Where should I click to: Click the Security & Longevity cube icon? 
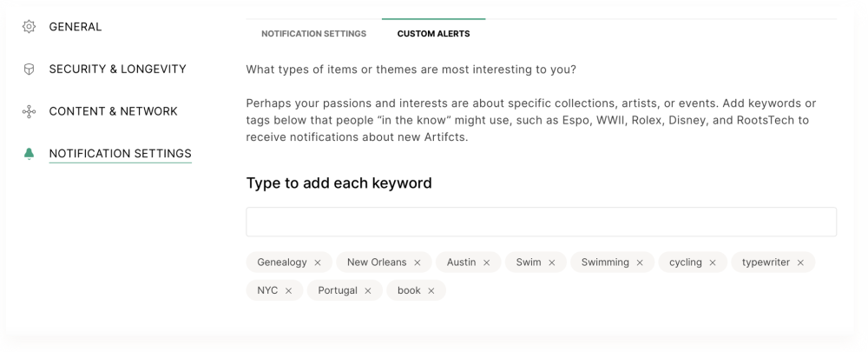pyautogui.click(x=29, y=69)
